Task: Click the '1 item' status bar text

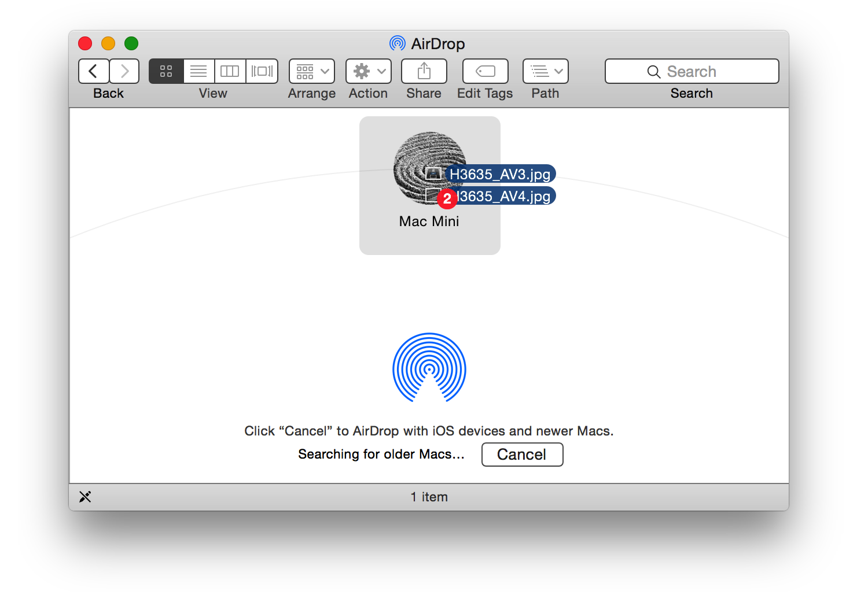Action: click(x=429, y=497)
